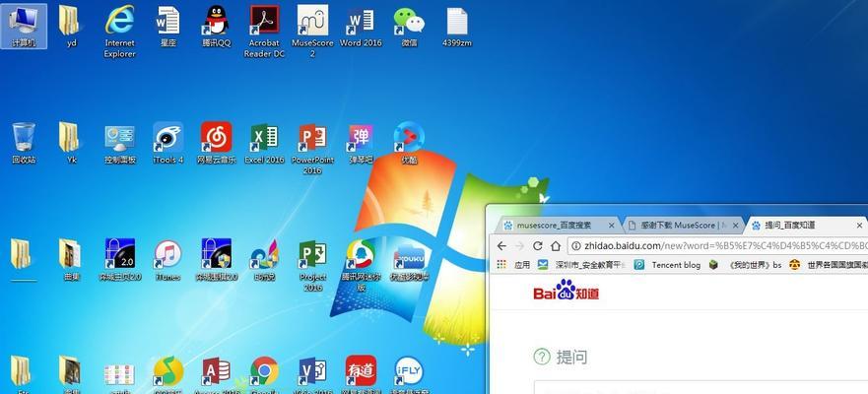Viewport: 868px width, 394px height.
Task: Launch iTools 4 shortcut
Action: [167, 143]
